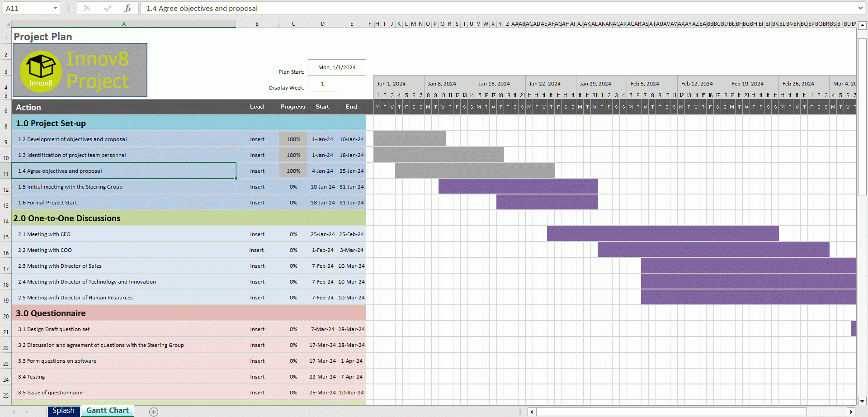Click the Innov8 box logo image
Viewport: 868px width, 417px height.
point(41,71)
